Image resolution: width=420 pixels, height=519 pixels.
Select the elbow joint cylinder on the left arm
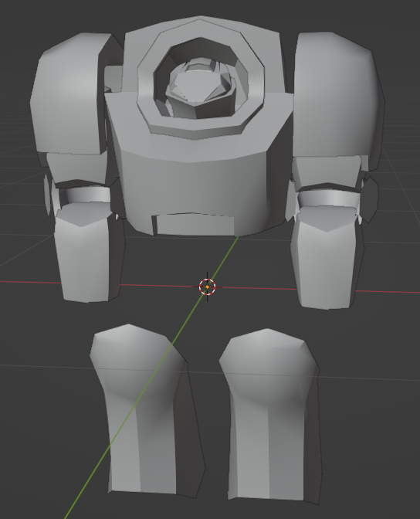(x=88, y=195)
